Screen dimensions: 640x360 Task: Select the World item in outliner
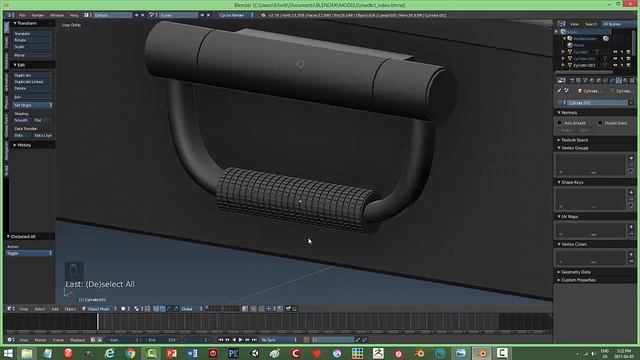[x=579, y=45]
